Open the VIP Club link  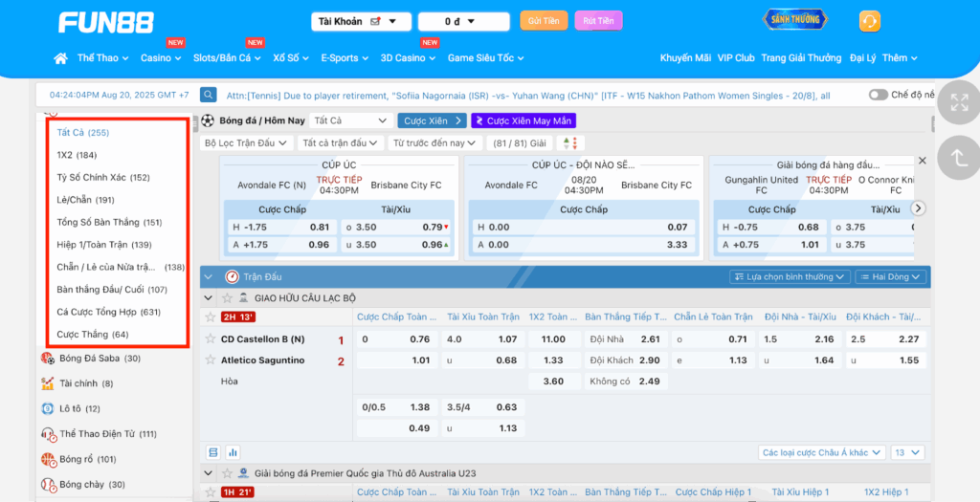tap(736, 58)
